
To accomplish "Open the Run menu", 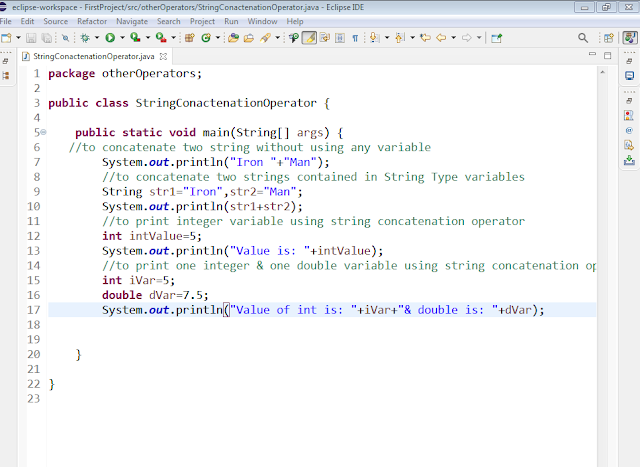I will [x=231, y=21].
